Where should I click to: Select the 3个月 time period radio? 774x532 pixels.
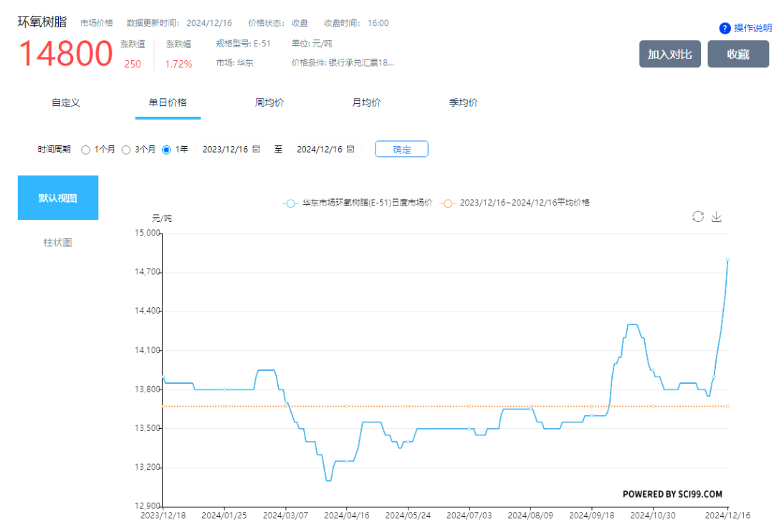[126, 150]
